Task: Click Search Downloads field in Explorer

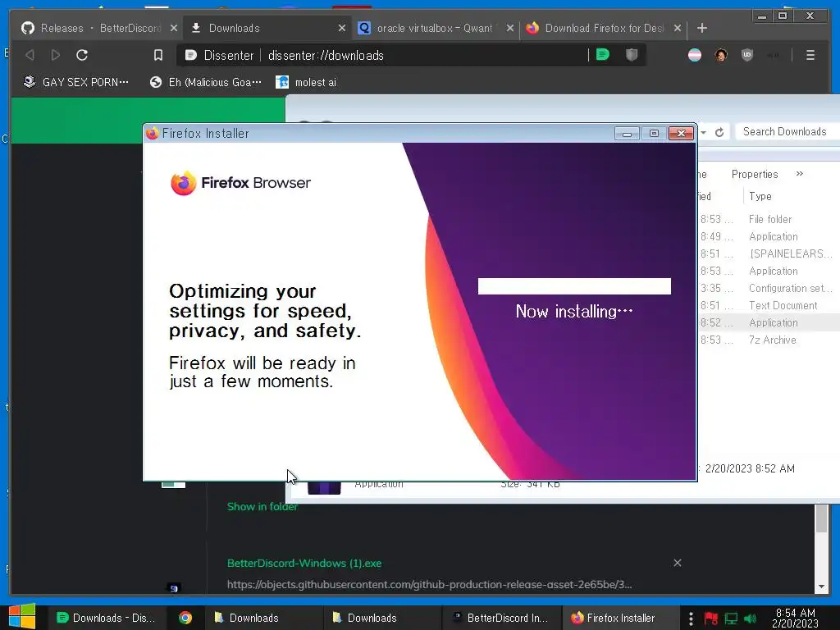Action: pyautogui.click(x=787, y=132)
